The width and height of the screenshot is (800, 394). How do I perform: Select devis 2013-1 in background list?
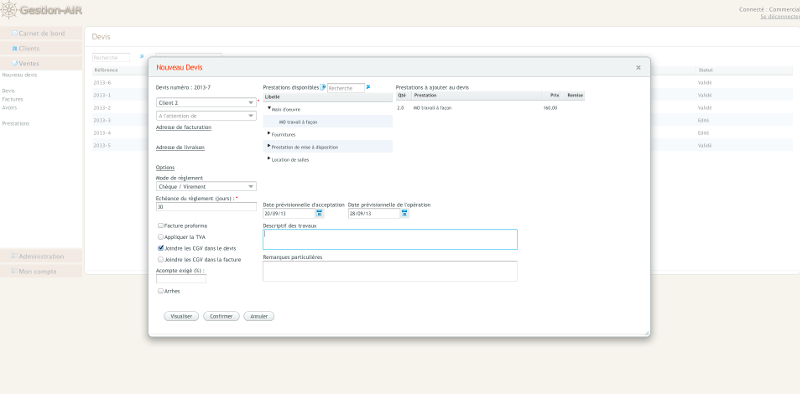pyautogui.click(x=102, y=95)
